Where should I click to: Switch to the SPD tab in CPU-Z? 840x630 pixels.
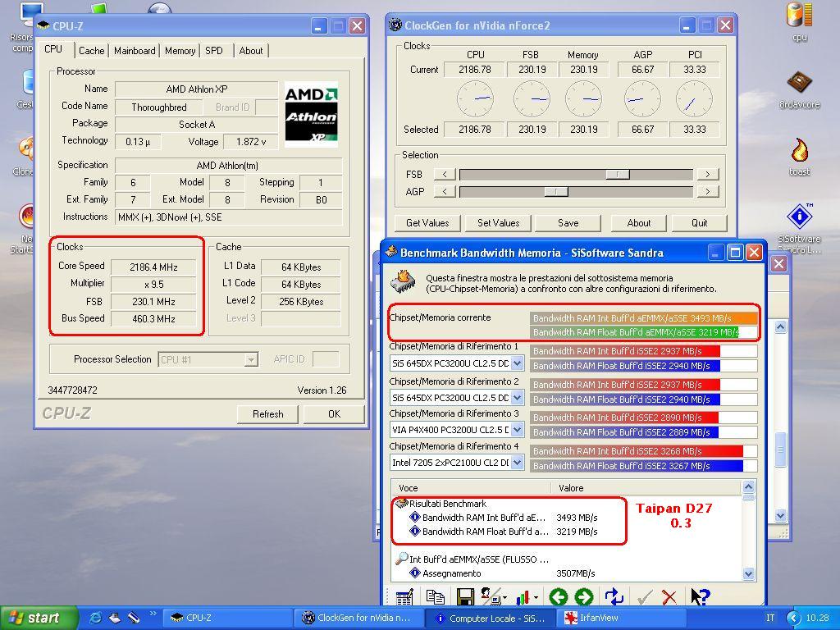[x=214, y=50]
